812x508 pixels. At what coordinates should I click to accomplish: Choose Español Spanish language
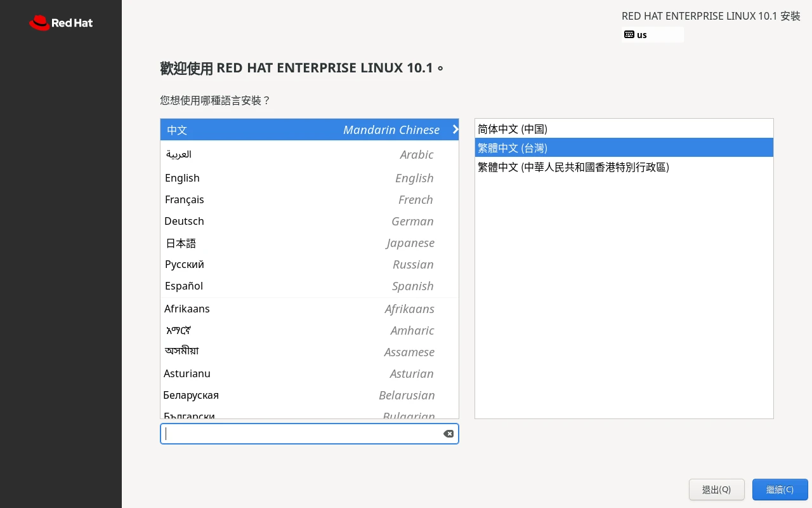coord(254,286)
